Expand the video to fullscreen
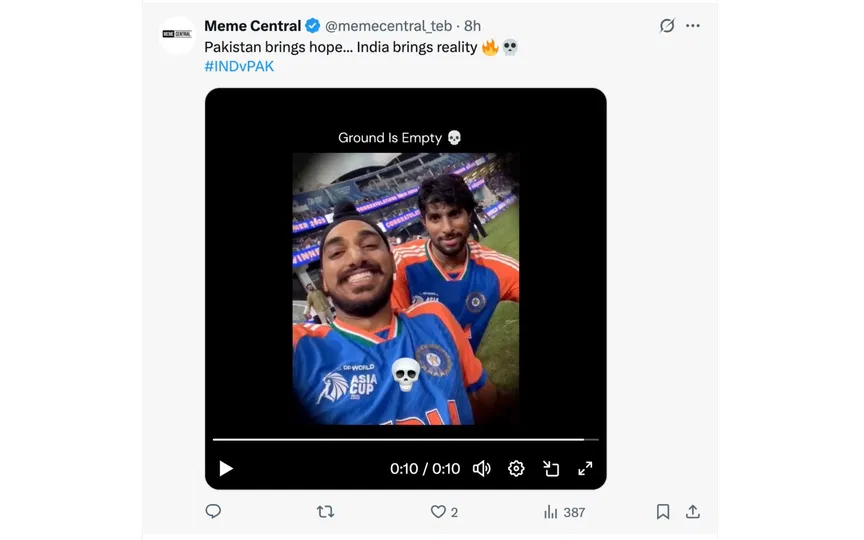The image size is (864, 540). [585, 468]
